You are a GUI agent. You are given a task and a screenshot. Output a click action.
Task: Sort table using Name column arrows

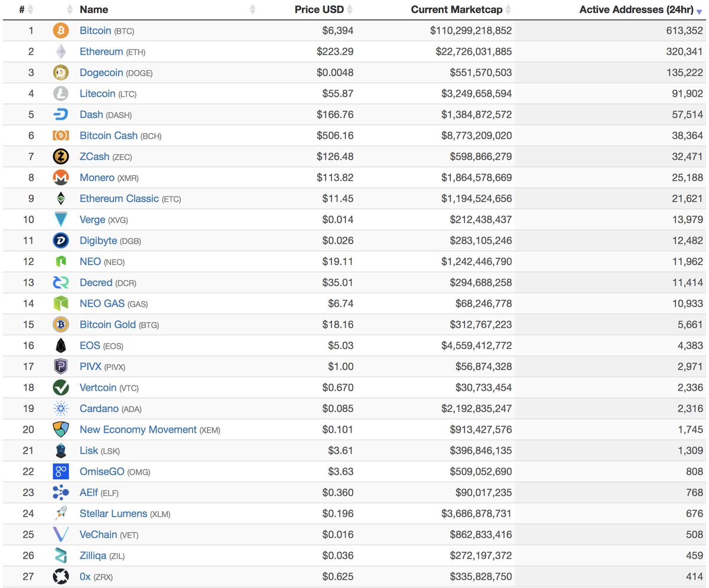253,9
